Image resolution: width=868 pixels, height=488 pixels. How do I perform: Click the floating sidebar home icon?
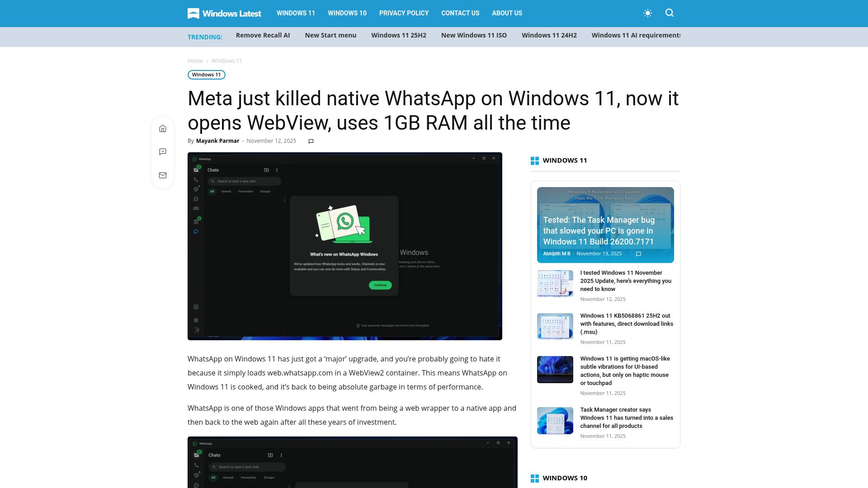pos(163,129)
